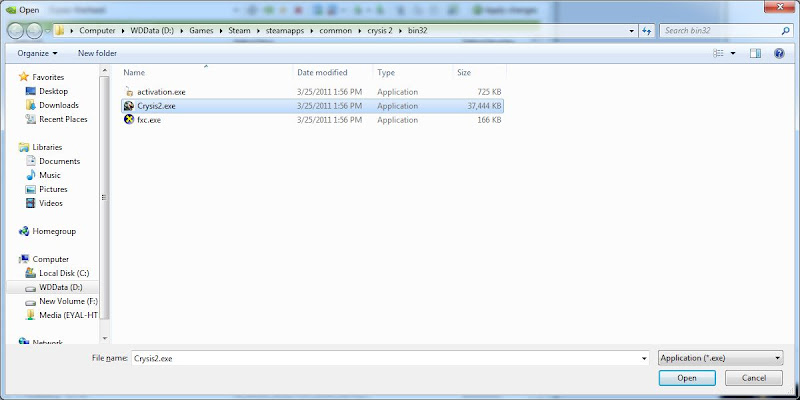Select Media (EYAL-HT) in sidebar
Screen dimensions: 800x400
pyautogui.click(x=68, y=315)
